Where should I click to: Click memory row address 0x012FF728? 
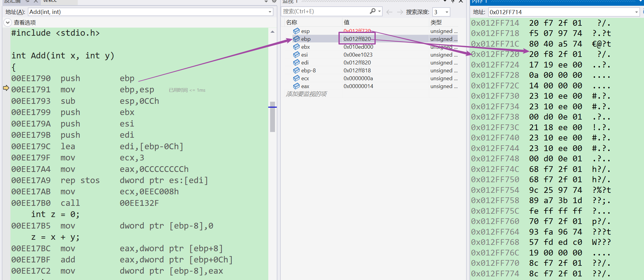[495, 75]
